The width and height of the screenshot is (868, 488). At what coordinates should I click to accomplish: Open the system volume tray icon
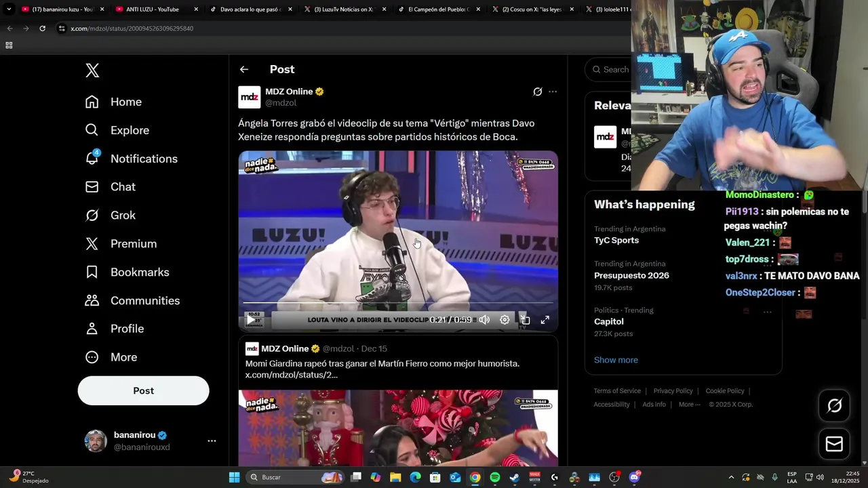tap(820, 477)
